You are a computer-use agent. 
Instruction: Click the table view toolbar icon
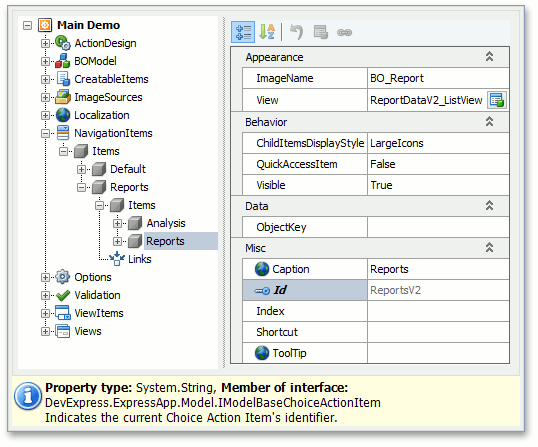[321, 32]
